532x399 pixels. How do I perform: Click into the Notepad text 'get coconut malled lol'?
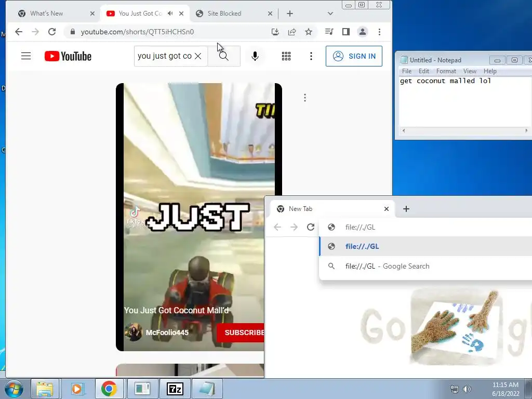pos(445,81)
